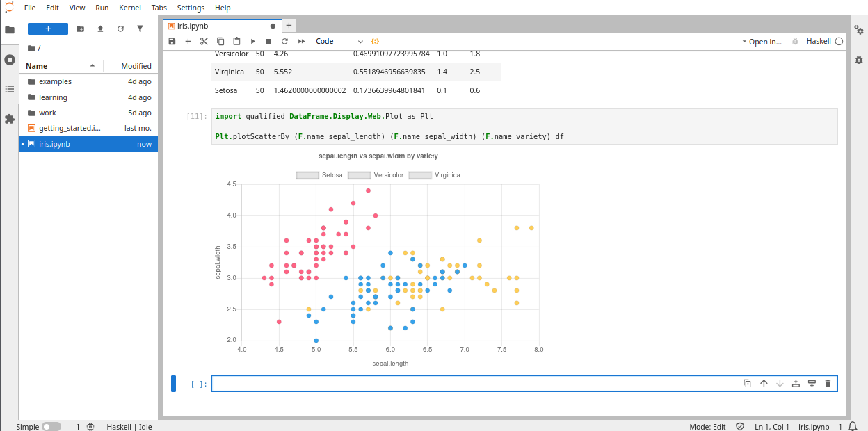Open the Tabs menu
The width and height of the screenshot is (868, 431).
[x=159, y=8]
